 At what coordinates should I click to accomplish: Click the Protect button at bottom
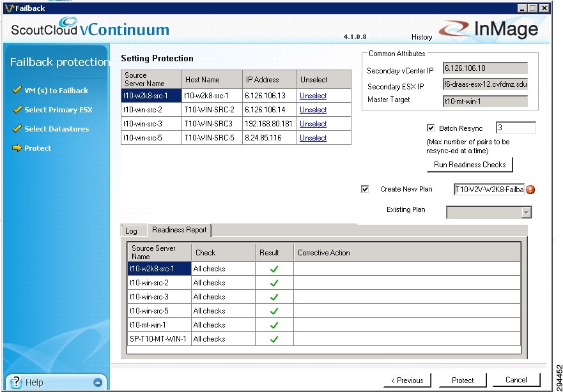coord(463,380)
